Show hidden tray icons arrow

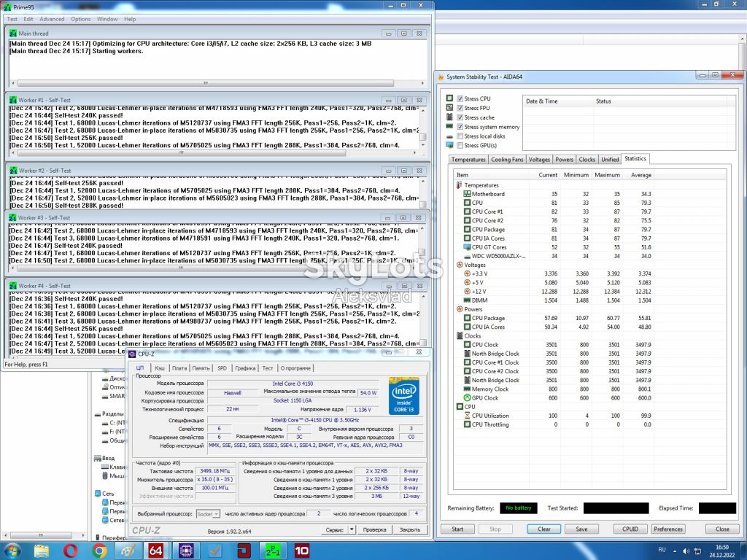pos(675,551)
